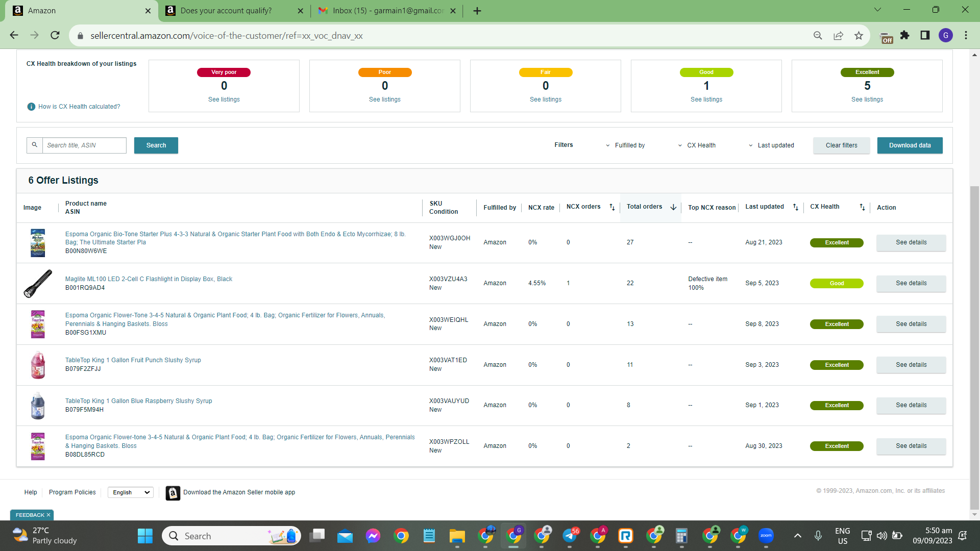980x551 pixels.
Task: Click the Maglite flashlight product thumbnail
Action: pyautogui.click(x=38, y=284)
